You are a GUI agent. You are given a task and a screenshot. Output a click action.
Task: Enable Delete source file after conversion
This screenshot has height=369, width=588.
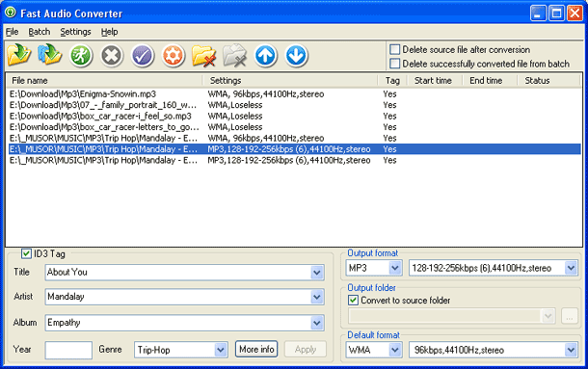(x=394, y=49)
